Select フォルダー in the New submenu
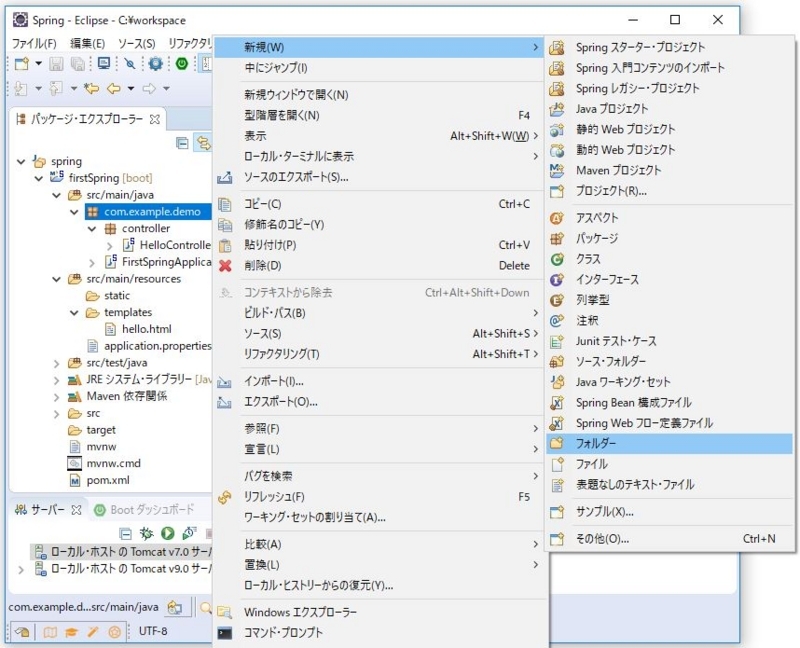Screen dimensions: 800x648 (669, 444)
